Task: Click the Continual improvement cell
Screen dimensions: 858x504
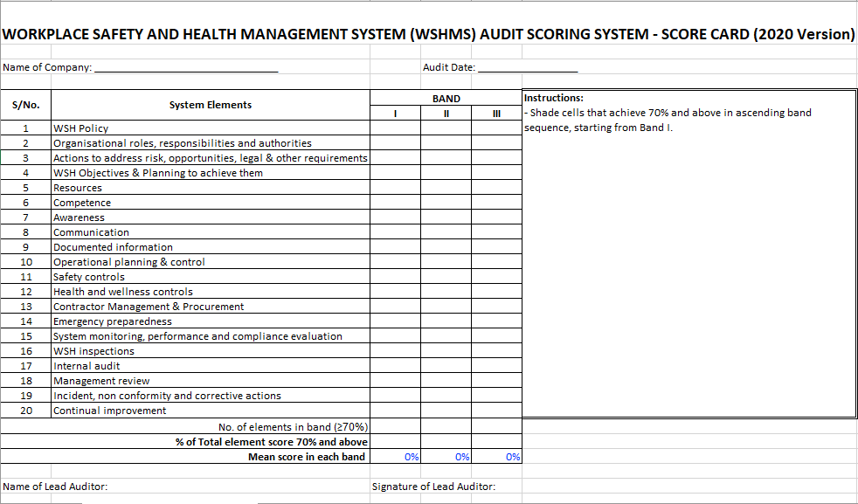Action: pyautogui.click(x=110, y=411)
